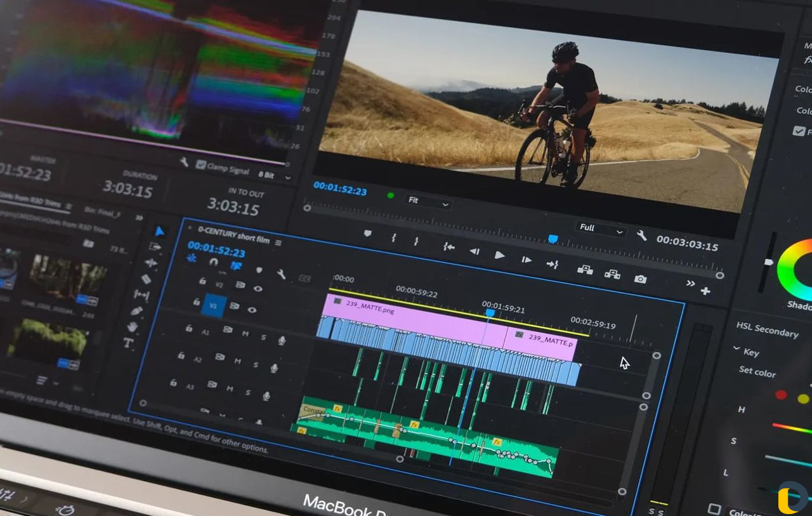Click the A1 voice-over microphone icon
This screenshot has height=516, width=812.
(282, 341)
